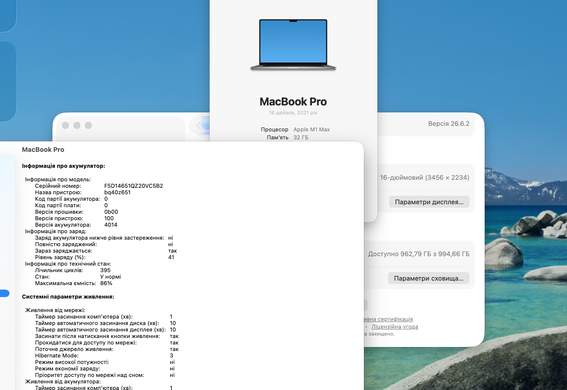Select the Версія 26.6.2 text

448,124
